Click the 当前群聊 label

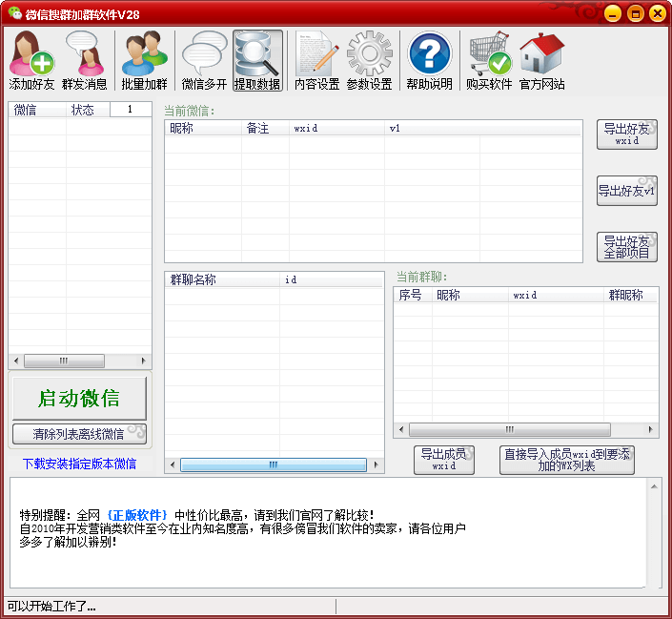point(421,278)
